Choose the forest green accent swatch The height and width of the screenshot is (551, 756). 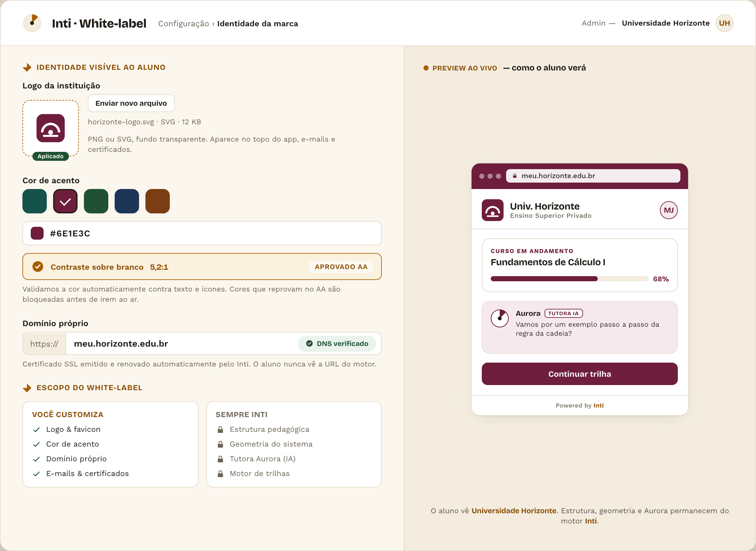tap(96, 201)
